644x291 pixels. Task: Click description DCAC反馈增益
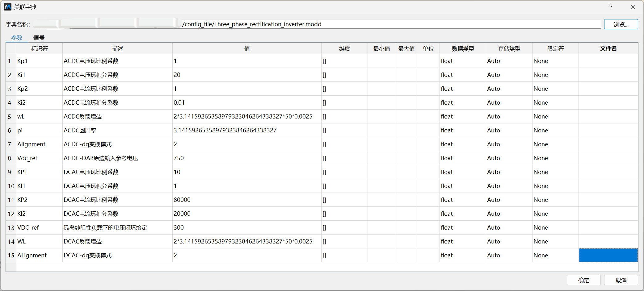click(118, 241)
